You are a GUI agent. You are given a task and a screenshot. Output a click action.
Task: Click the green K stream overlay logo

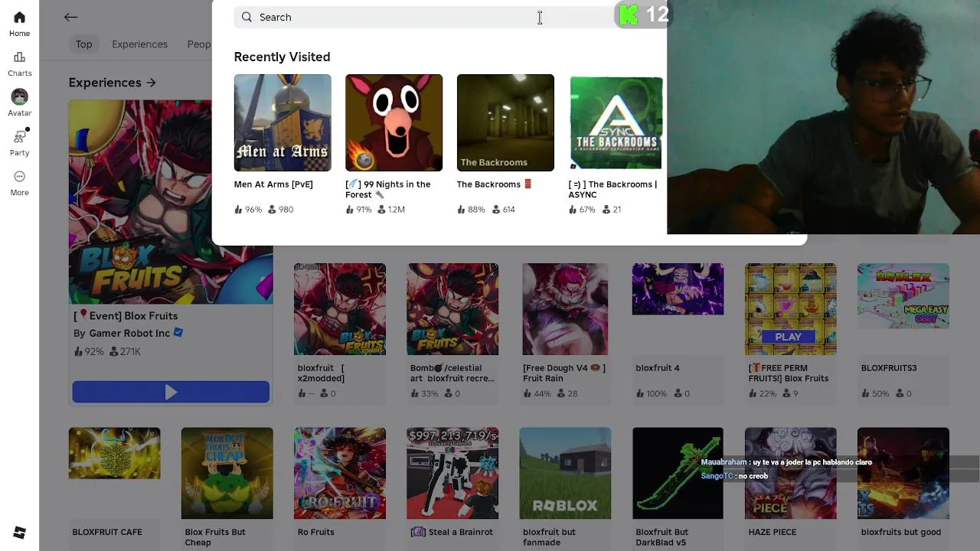(x=629, y=15)
